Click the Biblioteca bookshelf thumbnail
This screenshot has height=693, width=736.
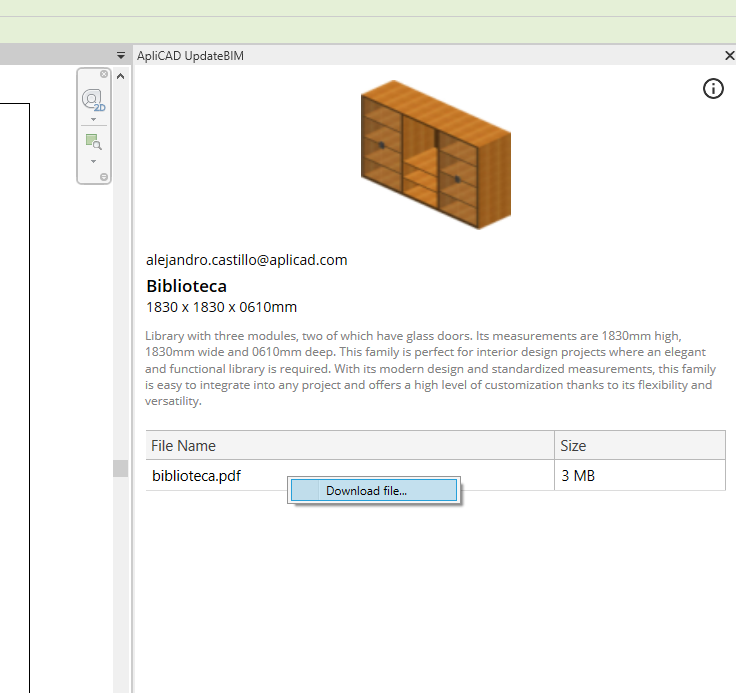coord(436,154)
